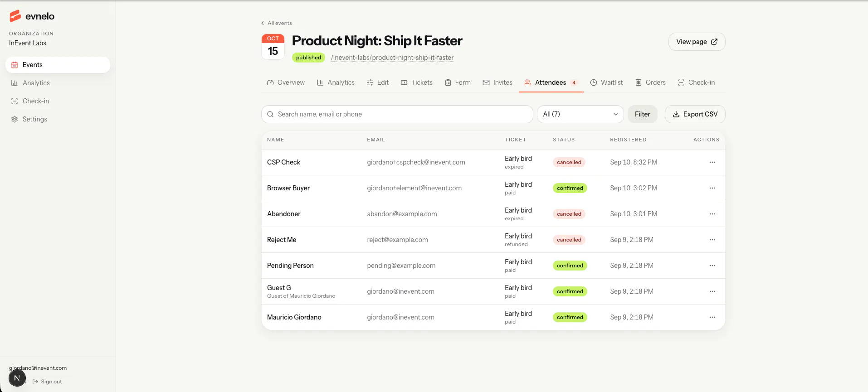Click email reject@example.com

(x=397, y=240)
